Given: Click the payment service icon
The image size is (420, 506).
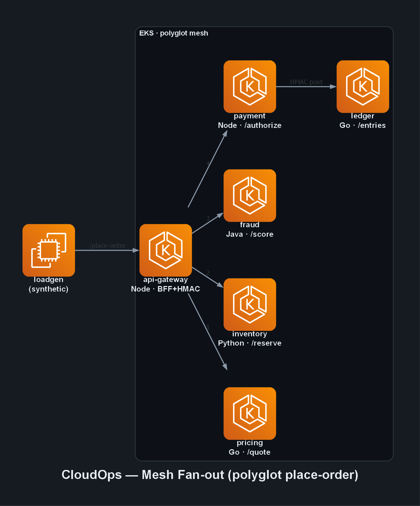Looking at the screenshot, I should 250,87.
